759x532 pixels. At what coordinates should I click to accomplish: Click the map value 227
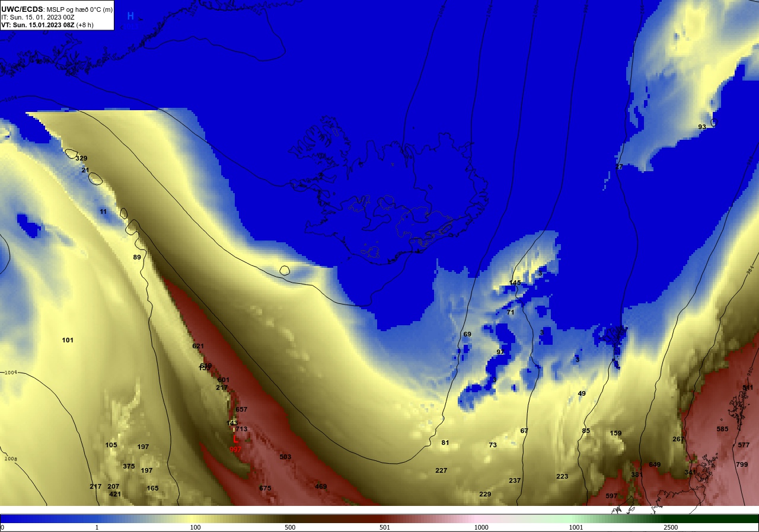(441, 470)
